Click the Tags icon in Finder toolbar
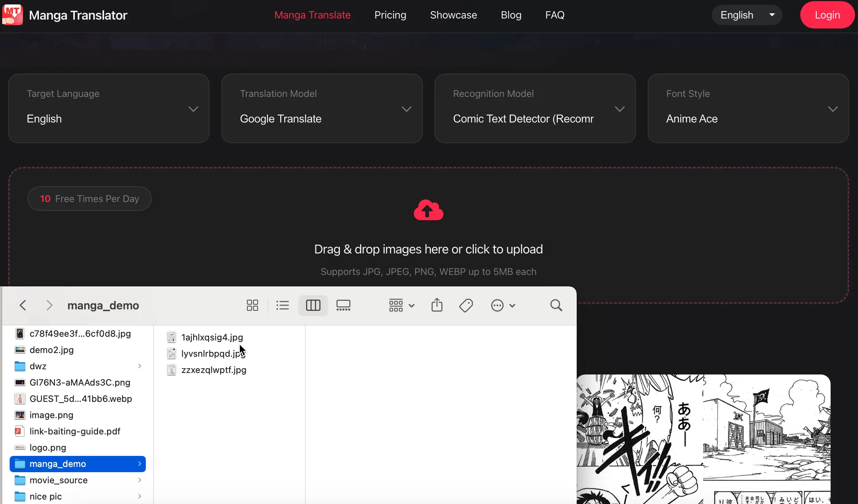The image size is (858, 504). [466, 305]
